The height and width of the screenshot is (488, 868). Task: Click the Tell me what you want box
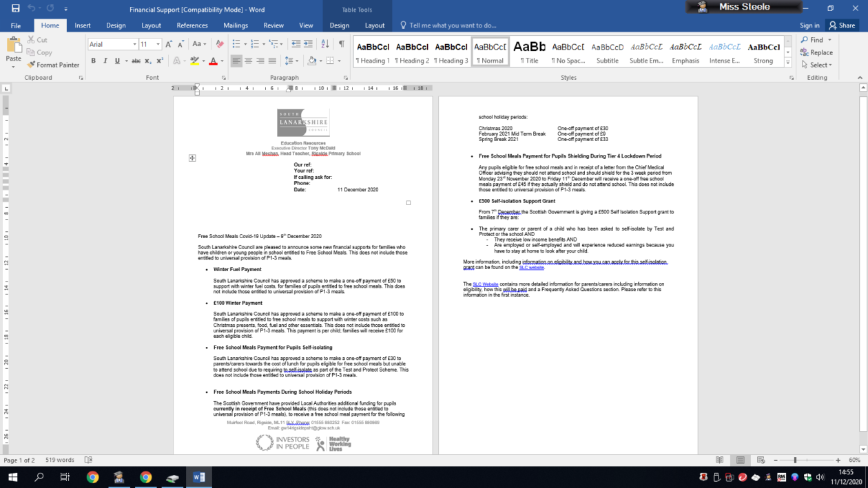point(452,25)
